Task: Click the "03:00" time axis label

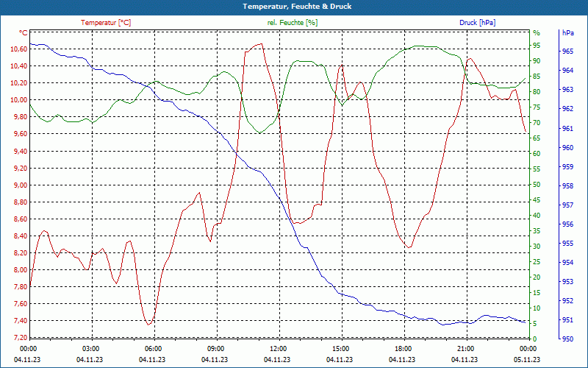Action: coord(90,349)
